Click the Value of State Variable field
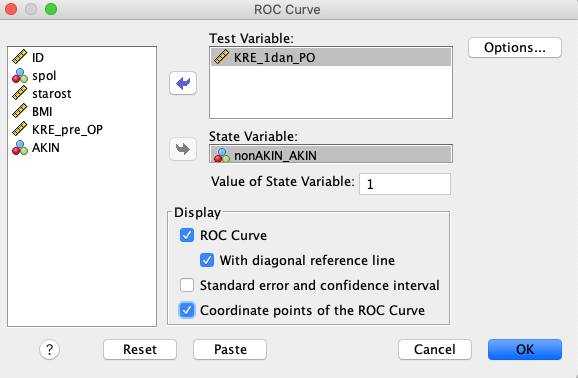 (405, 184)
